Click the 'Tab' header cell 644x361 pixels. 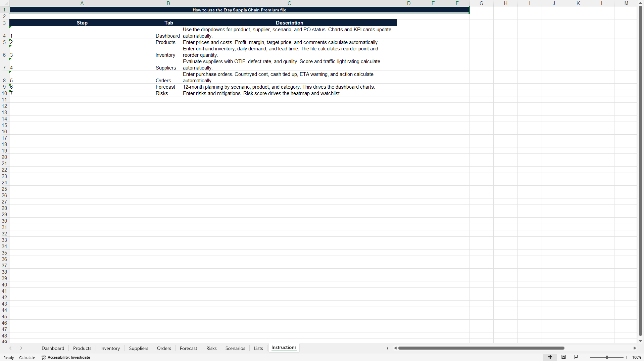pyautogui.click(x=168, y=23)
